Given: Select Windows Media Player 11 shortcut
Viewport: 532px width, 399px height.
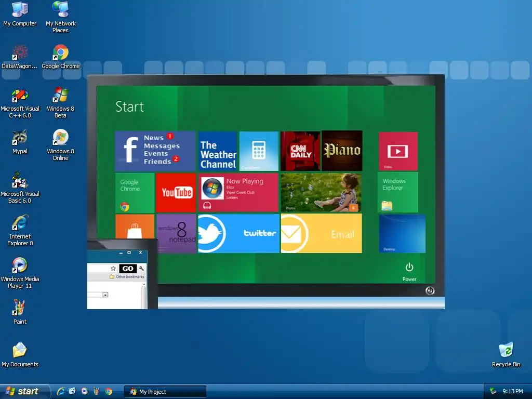Looking at the screenshot, I should tap(20, 273).
